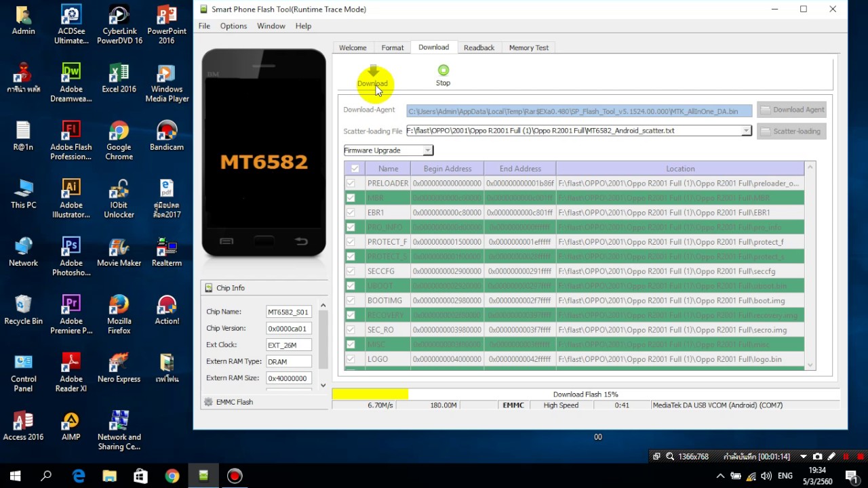Open Adobe Premiere Pro desktop icon

click(71, 314)
